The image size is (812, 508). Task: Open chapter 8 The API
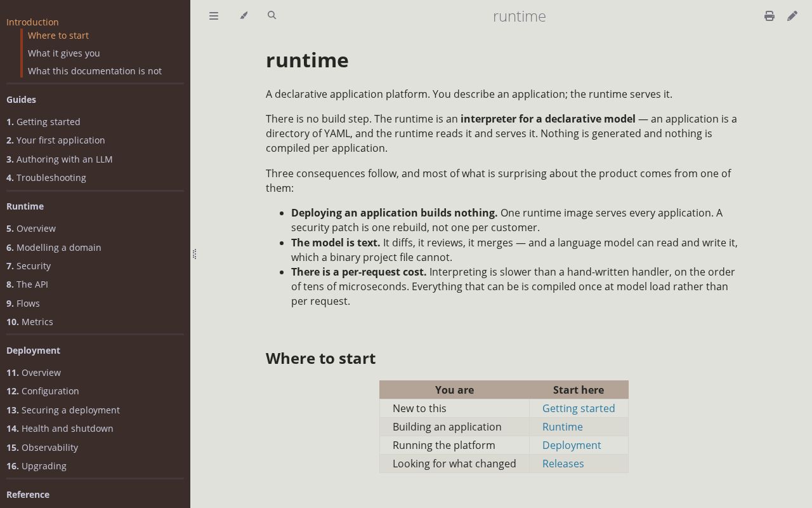(27, 284)
